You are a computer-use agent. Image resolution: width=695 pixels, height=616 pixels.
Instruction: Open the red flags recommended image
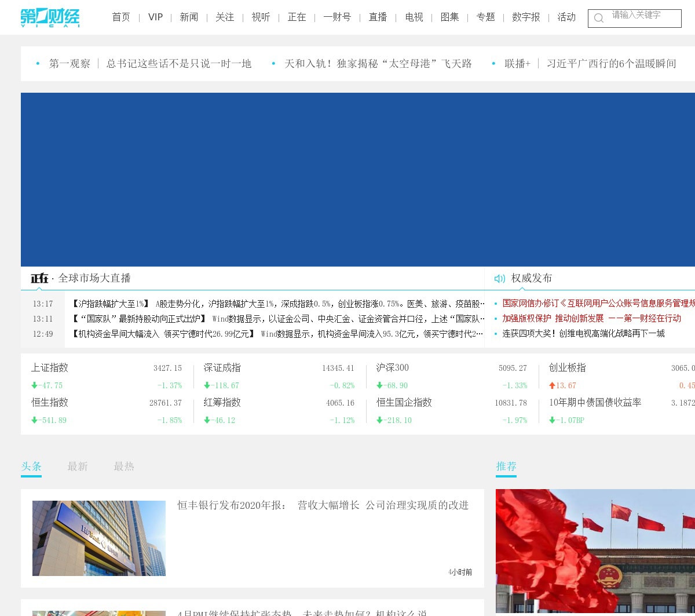pos(595,552)
